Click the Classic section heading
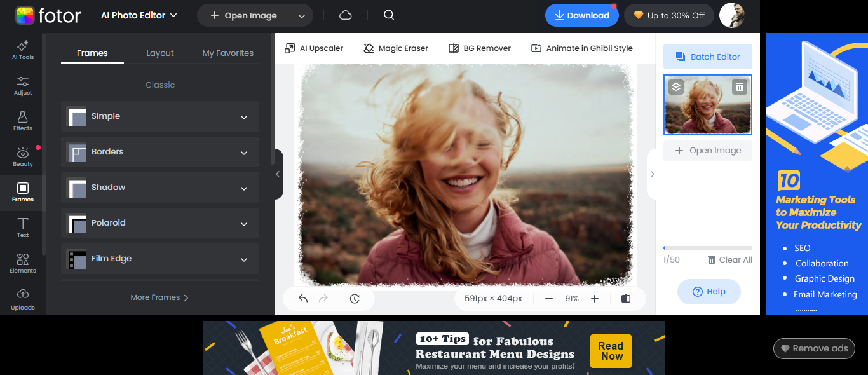The image size is (868, 375). point(160,85)
